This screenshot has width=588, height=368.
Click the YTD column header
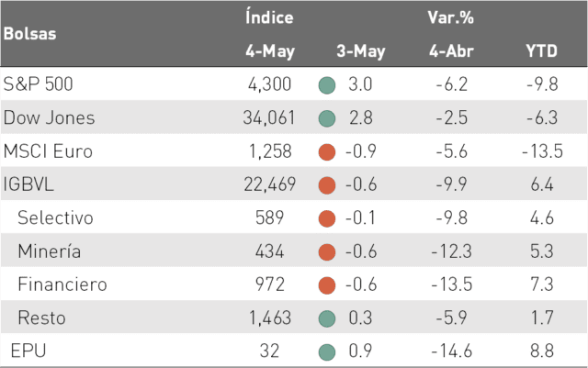[x=541, y=51]
